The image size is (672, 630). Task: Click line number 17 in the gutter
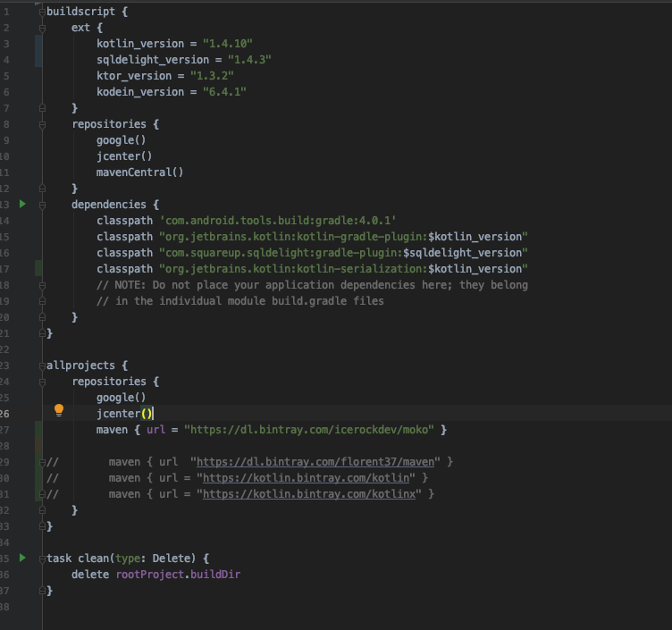pos(4,269)
